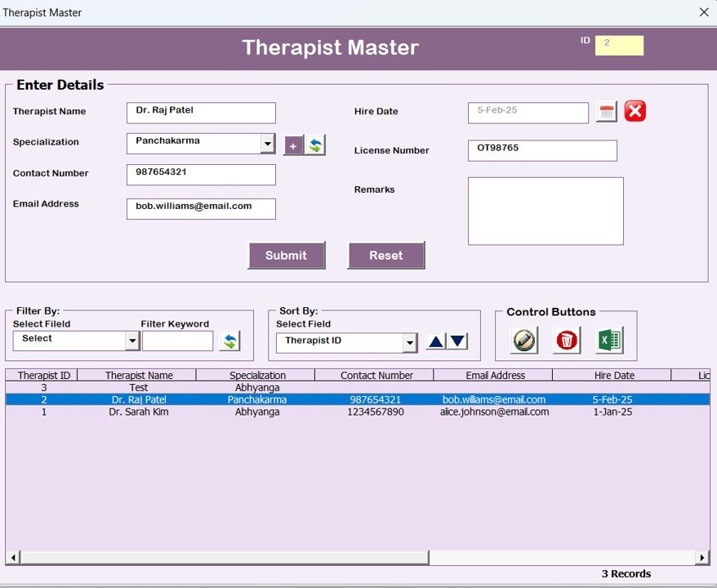The width and height of the screenshot is (717, 588).
Task: Click the Filter Keyword input box
Action: tap(177, 341)
